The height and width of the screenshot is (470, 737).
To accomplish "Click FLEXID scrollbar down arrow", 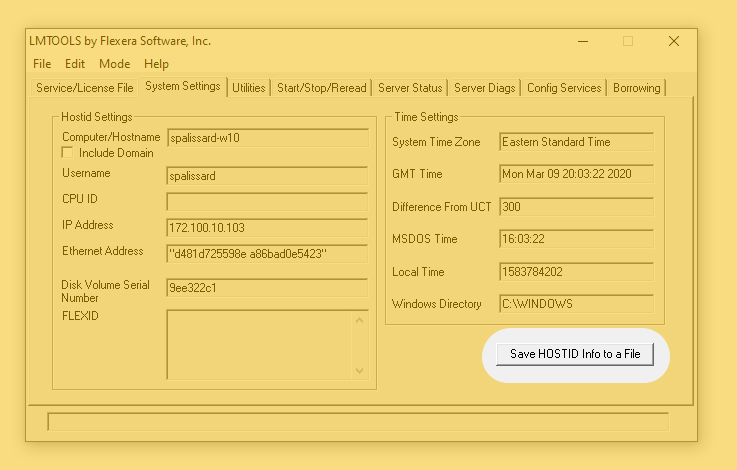I will 360,371.
